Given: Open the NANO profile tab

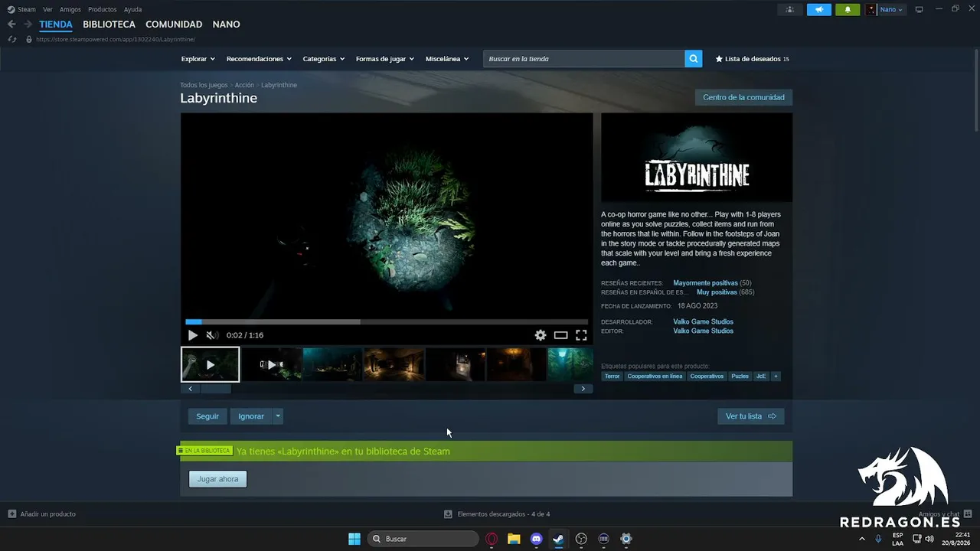Looking at the screenshot, I should pos(227,24).
